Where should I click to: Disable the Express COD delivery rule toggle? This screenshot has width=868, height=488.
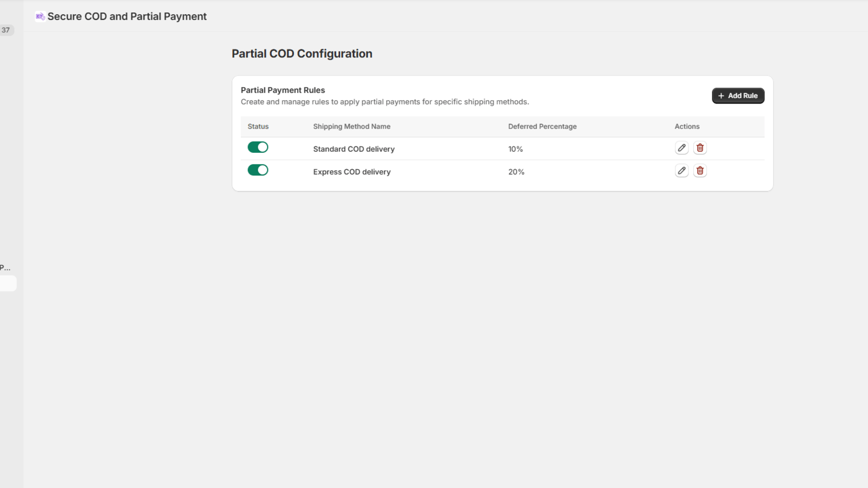(258, 169)
